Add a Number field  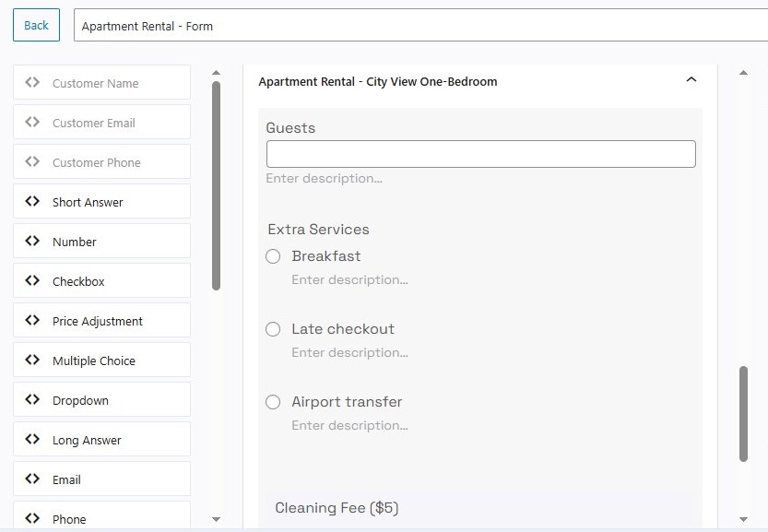(x=101, y=241)
